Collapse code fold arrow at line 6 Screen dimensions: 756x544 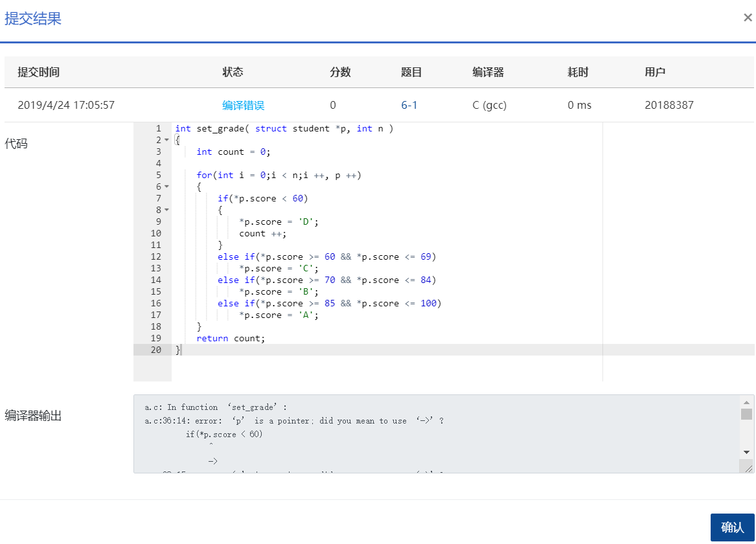[167, 187]
